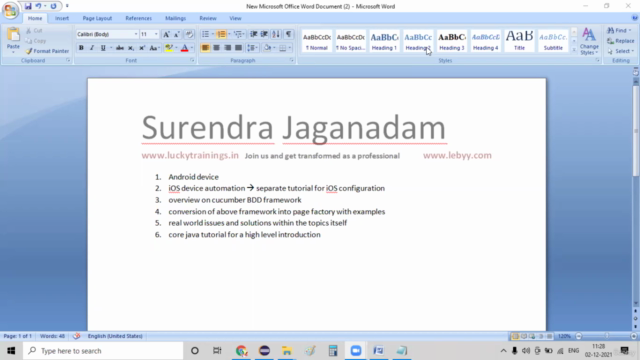
Task: Center align the paragraph text
Action: [x=216, y=48]
